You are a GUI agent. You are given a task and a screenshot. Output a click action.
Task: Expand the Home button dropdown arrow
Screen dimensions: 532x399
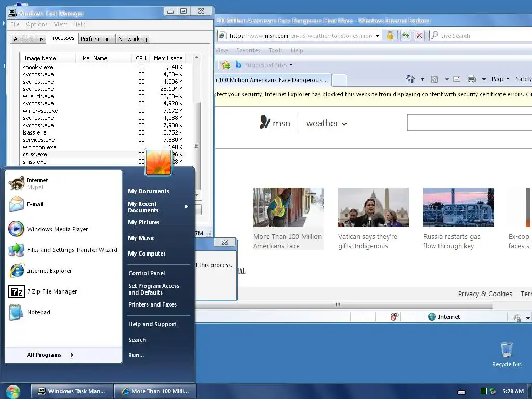click(x=422, y=79)
